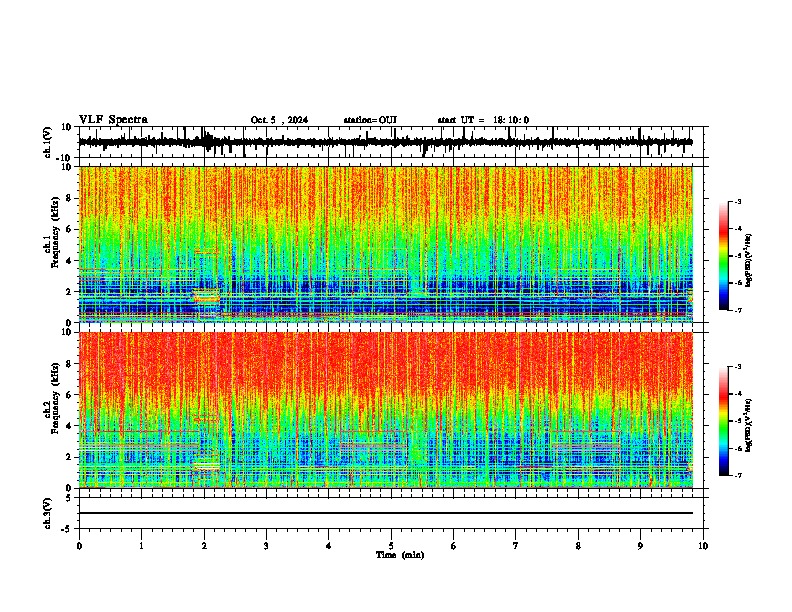Click the 'station=OUJ' label
Screen dimensions: 792x612
(x=370, y=120)
